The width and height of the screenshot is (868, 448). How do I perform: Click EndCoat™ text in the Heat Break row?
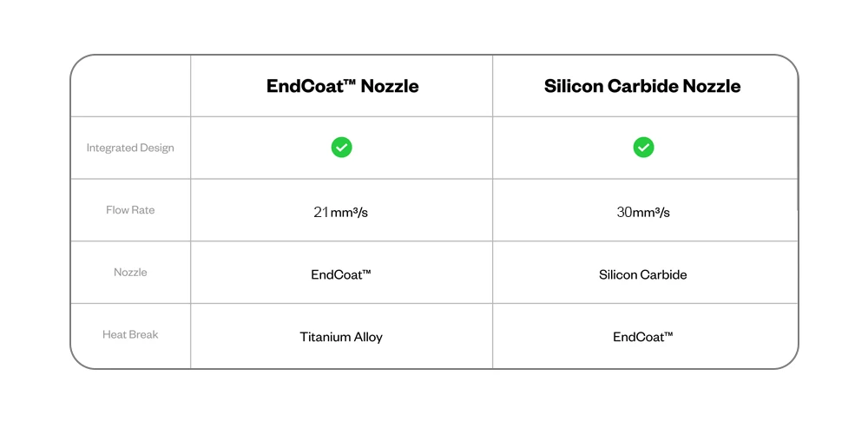coord(642,337)
